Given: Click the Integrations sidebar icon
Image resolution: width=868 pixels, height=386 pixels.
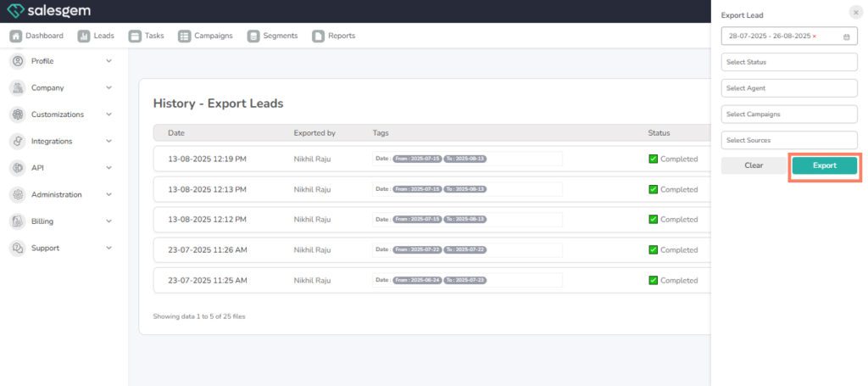Looking at the screenshot, I should 17,141.
